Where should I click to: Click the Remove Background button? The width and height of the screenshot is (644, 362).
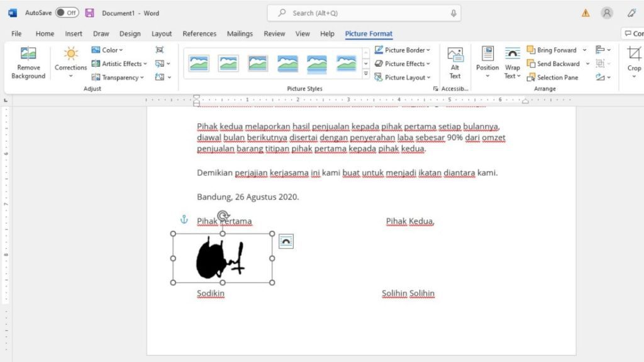tap(28, 63)
